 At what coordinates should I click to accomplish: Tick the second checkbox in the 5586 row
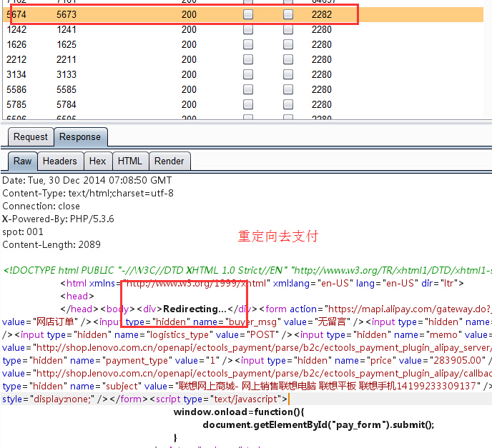[x=288, y=89]
